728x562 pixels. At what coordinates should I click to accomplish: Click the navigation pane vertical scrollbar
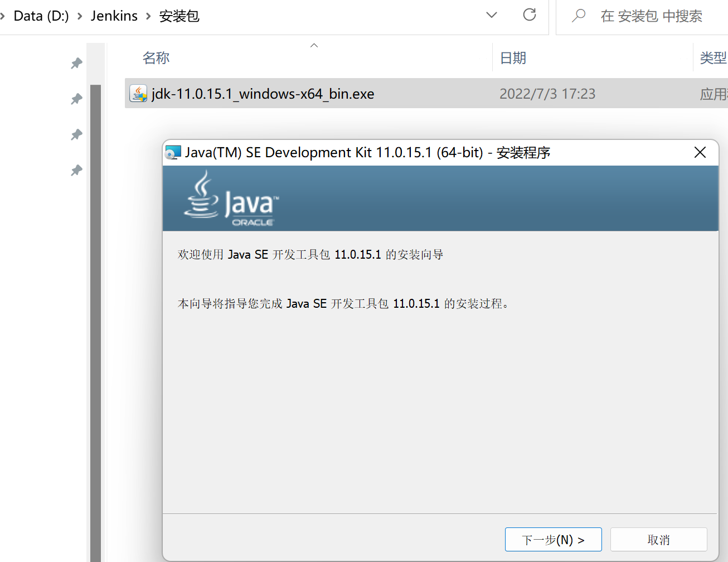95,323
